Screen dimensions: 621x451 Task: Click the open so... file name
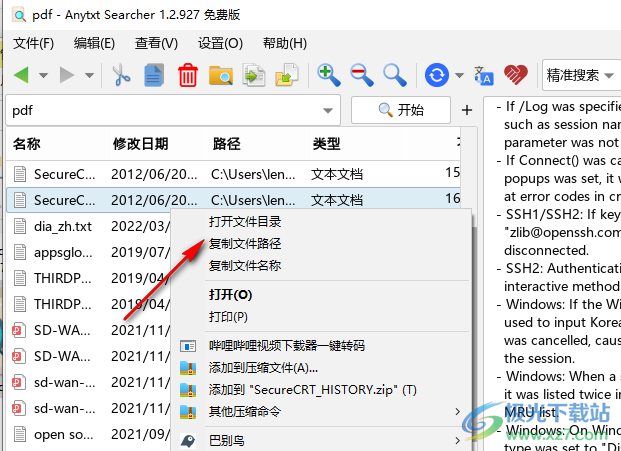[63, 435]
